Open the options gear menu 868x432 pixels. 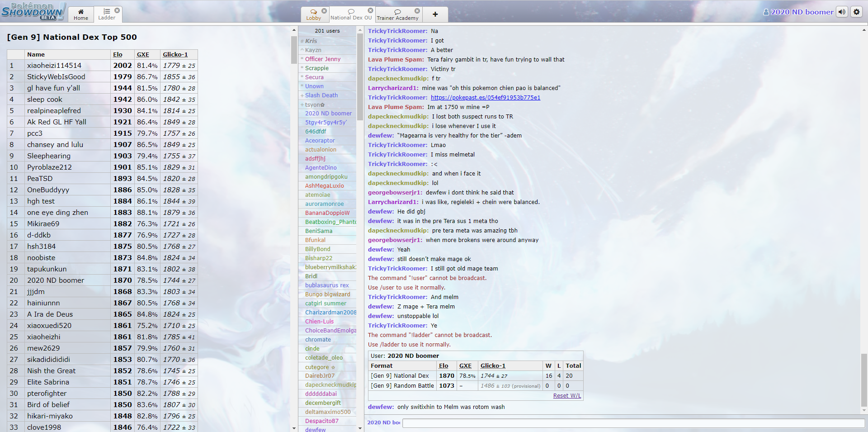point(857,12)
